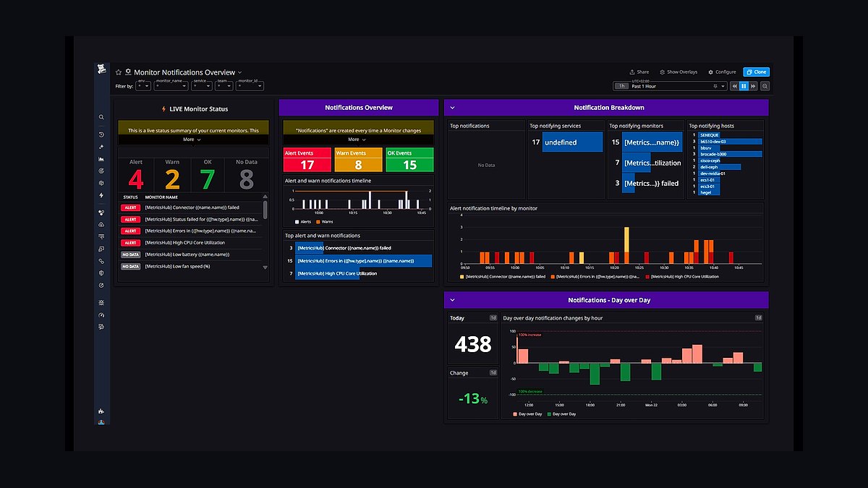Open the dashboard title dropdown chevron
868x488 pixels.
click(x=240, y=72)
